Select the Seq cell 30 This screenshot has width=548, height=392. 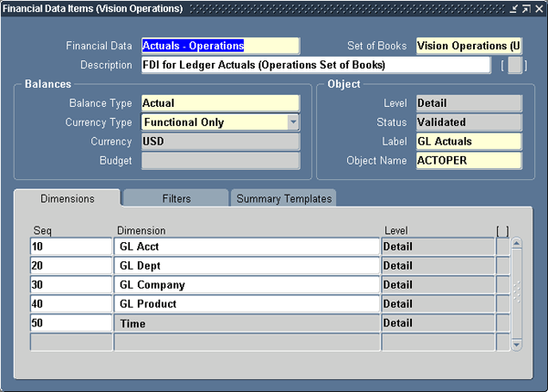click(71, 285)
